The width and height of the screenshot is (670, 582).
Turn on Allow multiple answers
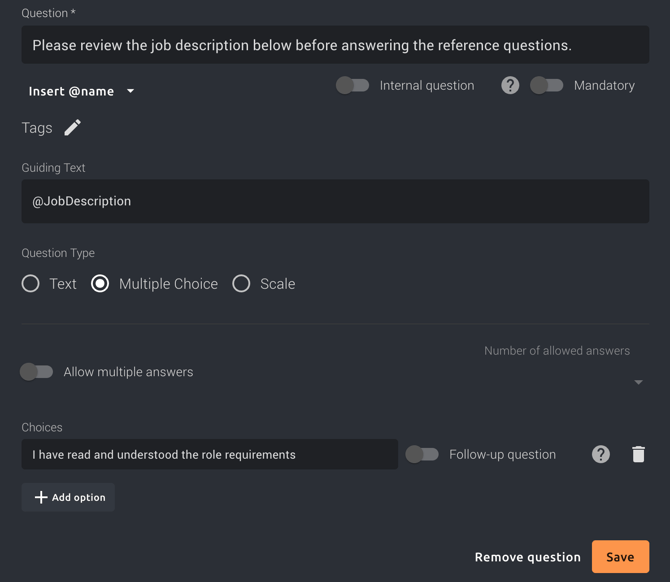[37, 372]
